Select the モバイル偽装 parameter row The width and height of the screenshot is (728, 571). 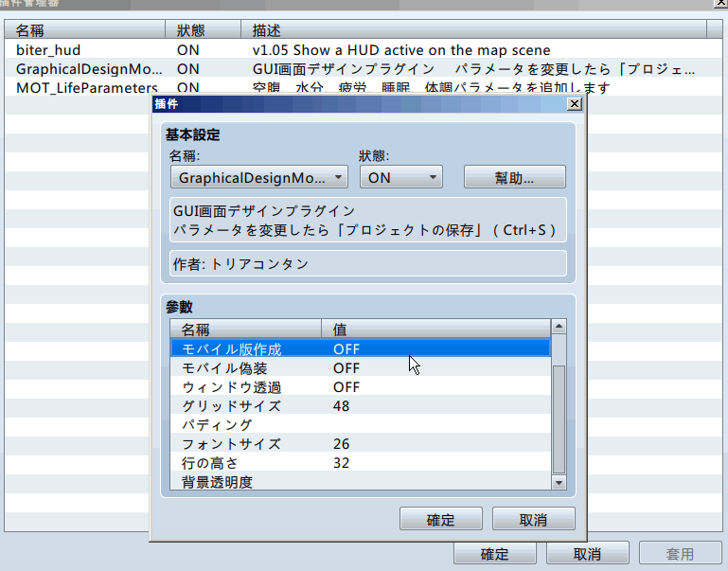[361, 367]
